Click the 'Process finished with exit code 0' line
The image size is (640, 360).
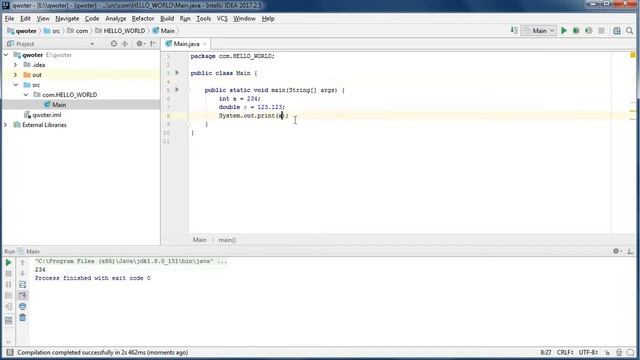(93, 278)
